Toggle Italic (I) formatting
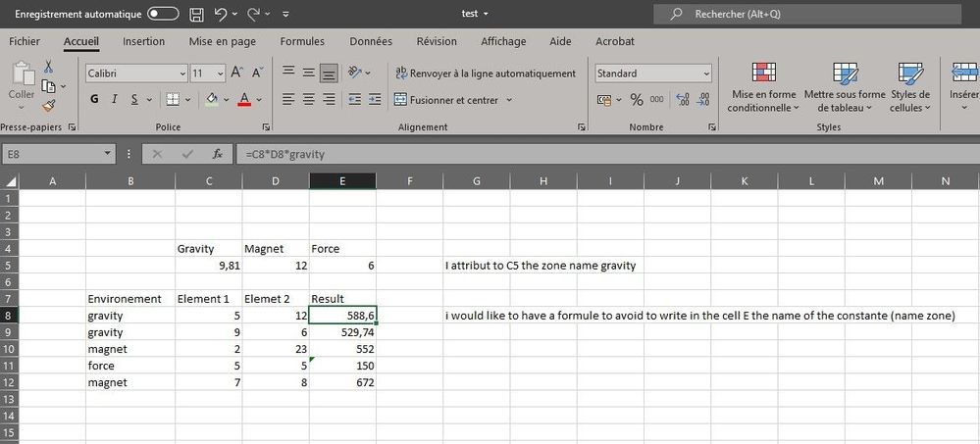This screenshot has height=444, width=980. [x=115, y=99]
